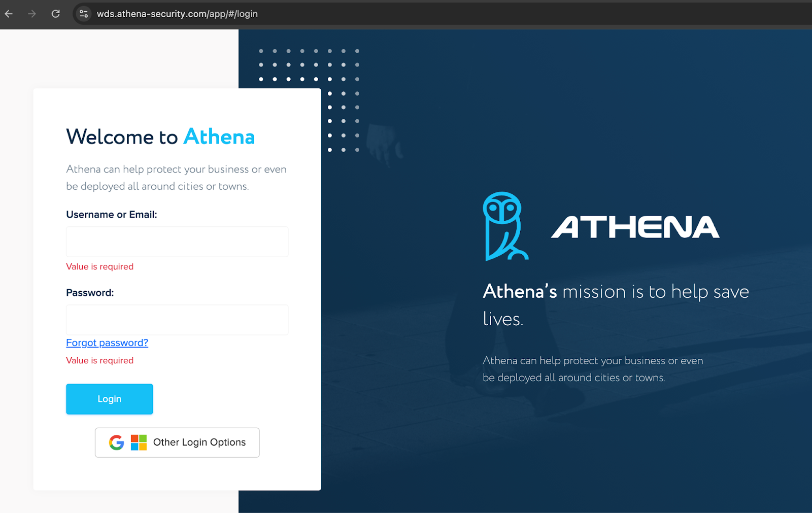Screen dimensions: 812x513
Task: Click the username Value is required message
Action: coord(100,266)
